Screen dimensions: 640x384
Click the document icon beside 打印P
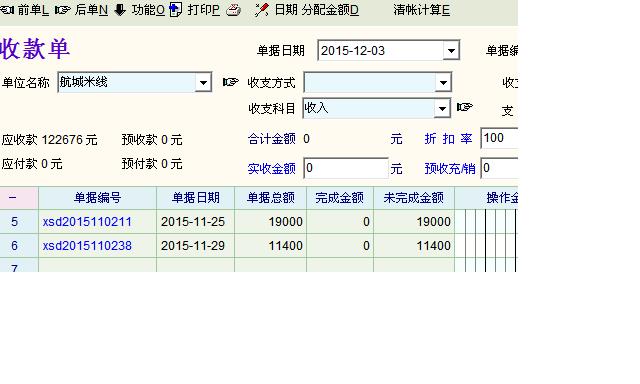click(x=176, y=10)
